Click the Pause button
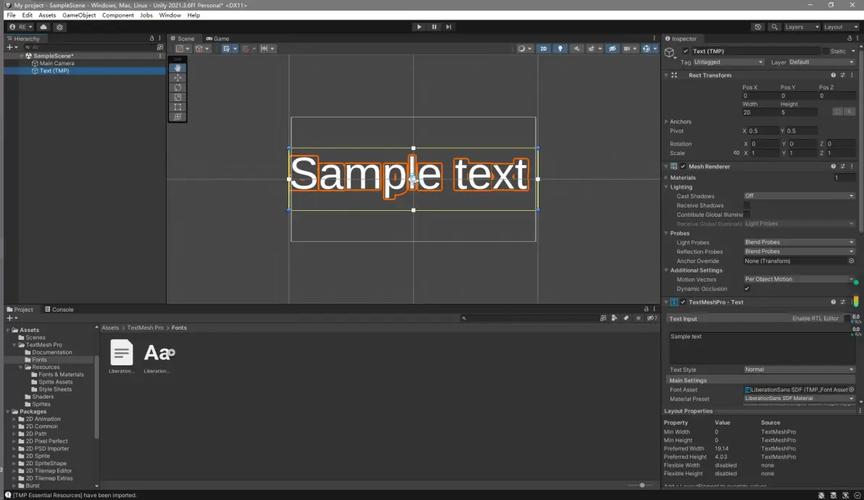The width and height of the screenshot is (864, 500). [x=434, y=27]
